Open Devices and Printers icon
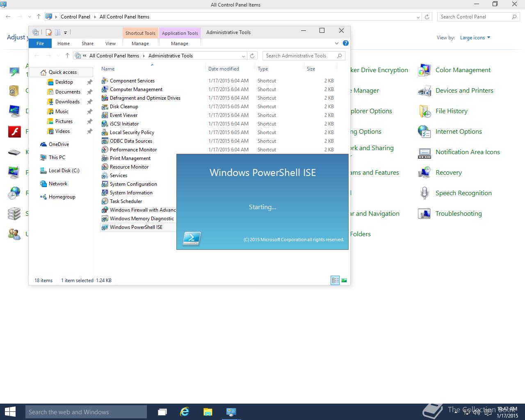Screen dimensions: 525x420 425,91
